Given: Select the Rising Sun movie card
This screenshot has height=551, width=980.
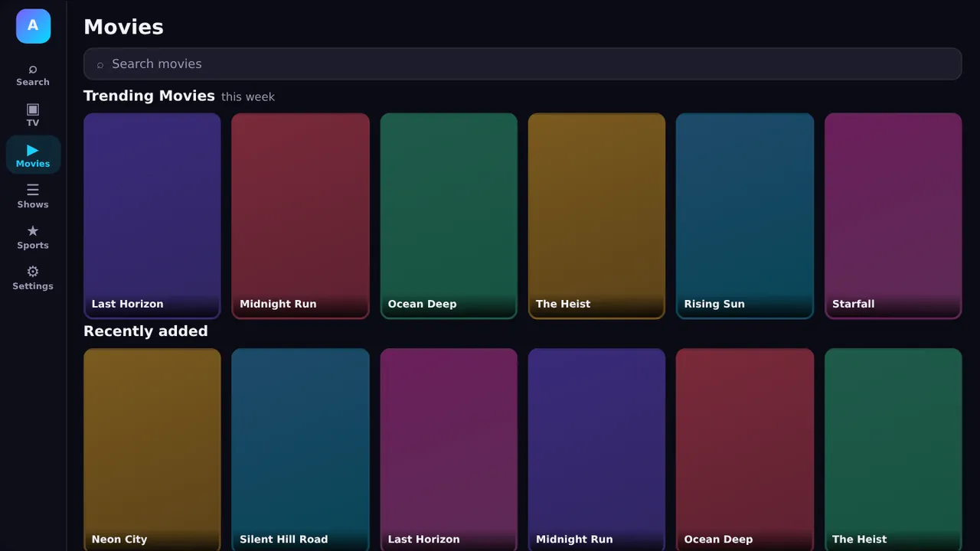Looking at the screenshot, I should click(x=745, y=216).
